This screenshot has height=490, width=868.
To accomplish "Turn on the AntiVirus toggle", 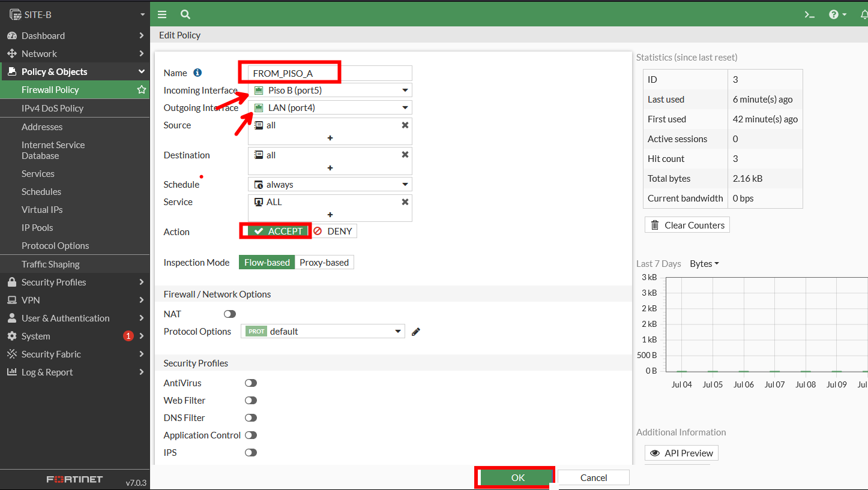I will 251,383.
